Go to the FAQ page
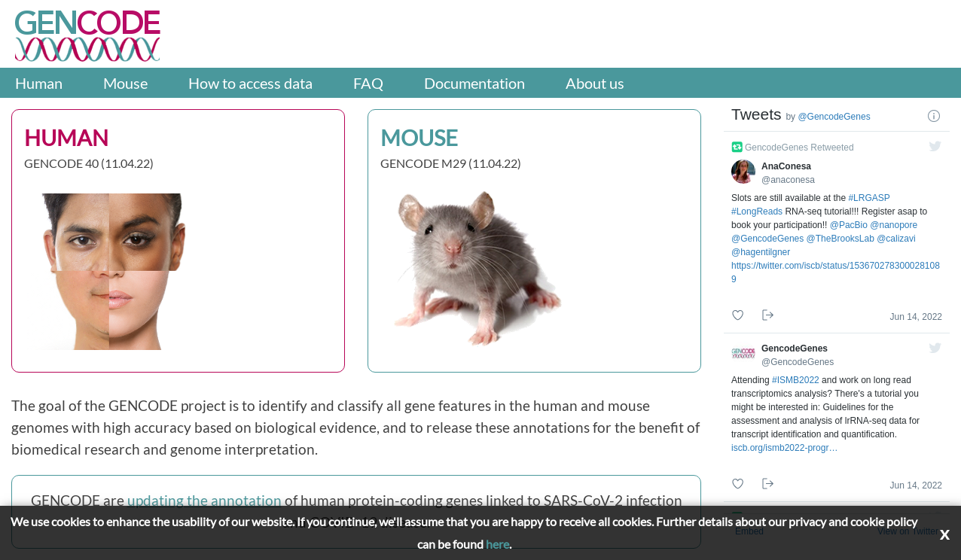This screenshot has height=560, width=961. [368, 84]
